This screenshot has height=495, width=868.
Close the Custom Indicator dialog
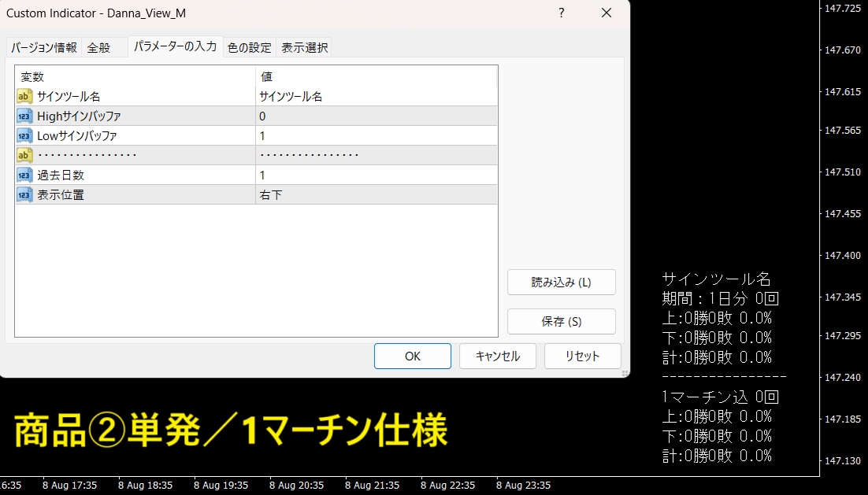606,13
